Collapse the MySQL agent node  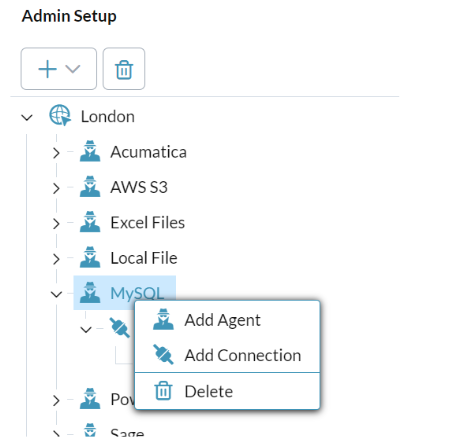coord(56,294)
